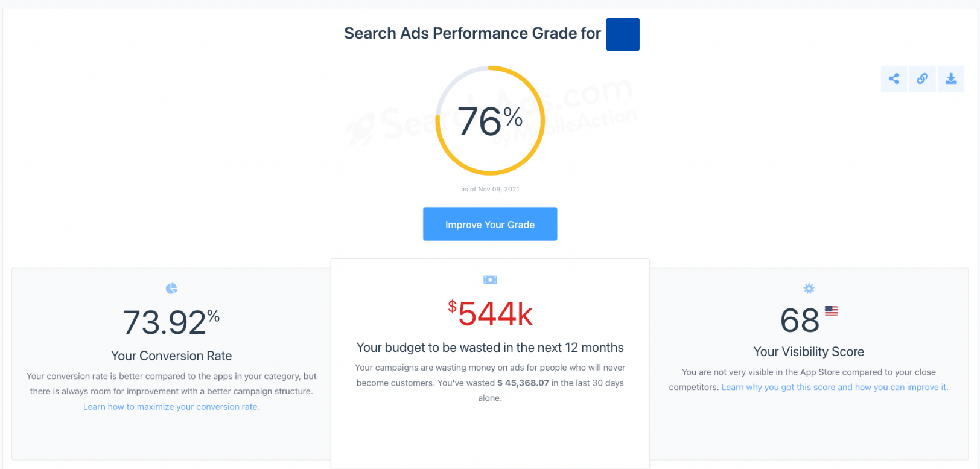980x469 pixels.
Task: Open the app logo next to the title
Action: (623, 34)
